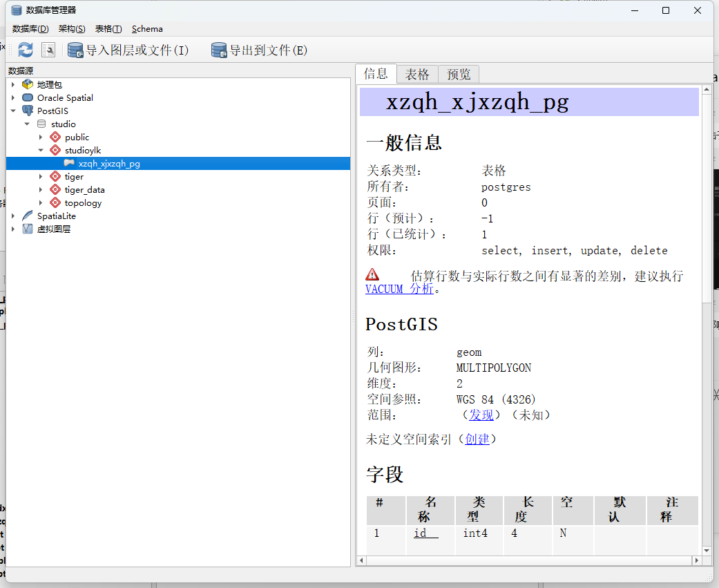Open the 数据库(D) menu
Image resolution: width=719 pixels, height=588 pixels.
point(30,29)
